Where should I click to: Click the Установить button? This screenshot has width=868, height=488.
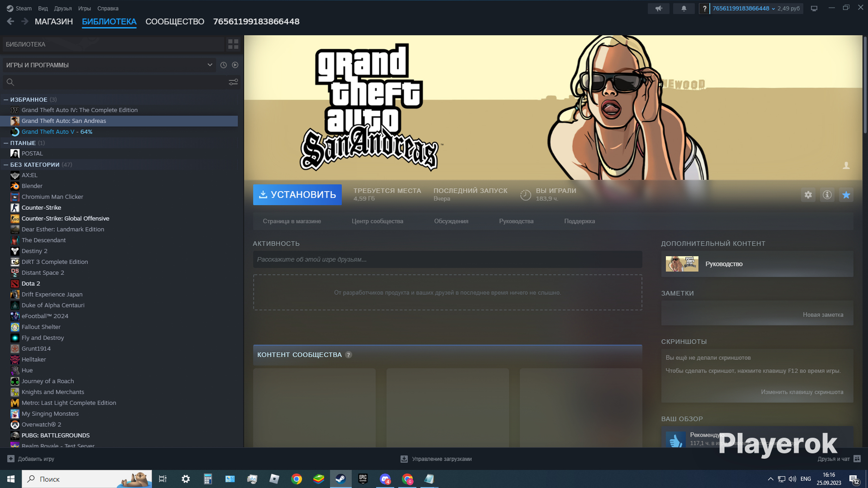coord(297,195)
